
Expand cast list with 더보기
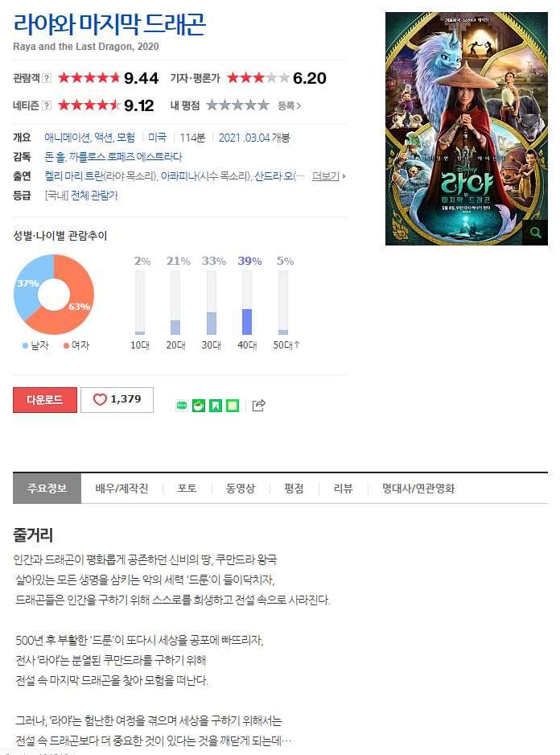point(328,176)
